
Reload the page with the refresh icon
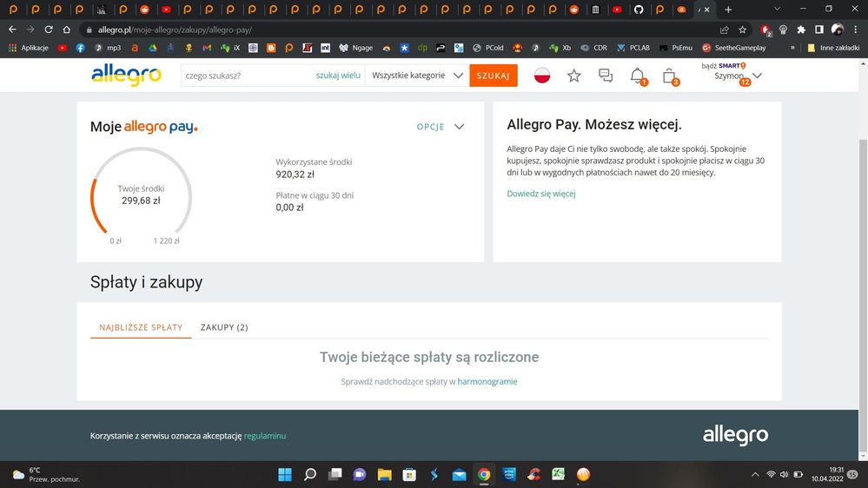49,30
